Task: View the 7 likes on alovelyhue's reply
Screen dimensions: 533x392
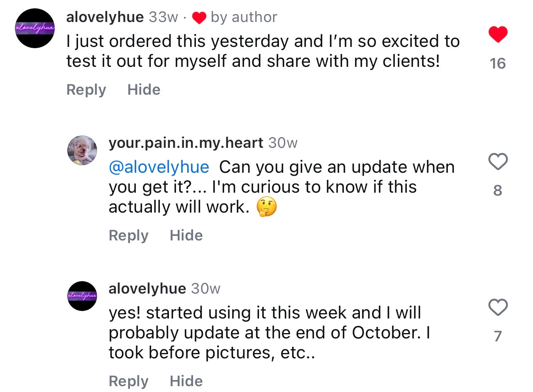Action: pos(498,336)
